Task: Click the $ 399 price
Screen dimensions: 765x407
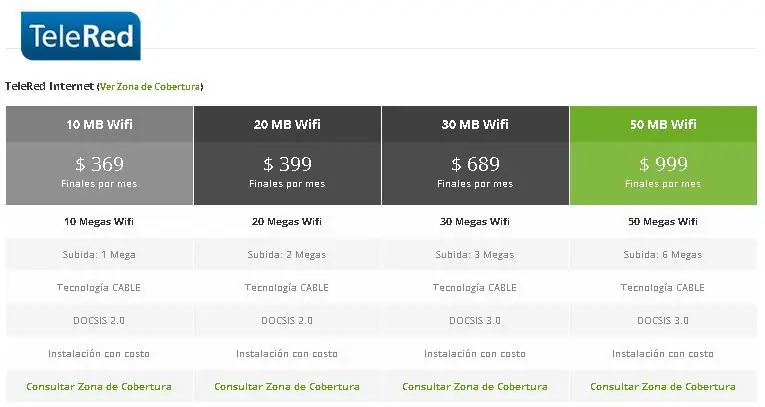Action: [287, 164]
